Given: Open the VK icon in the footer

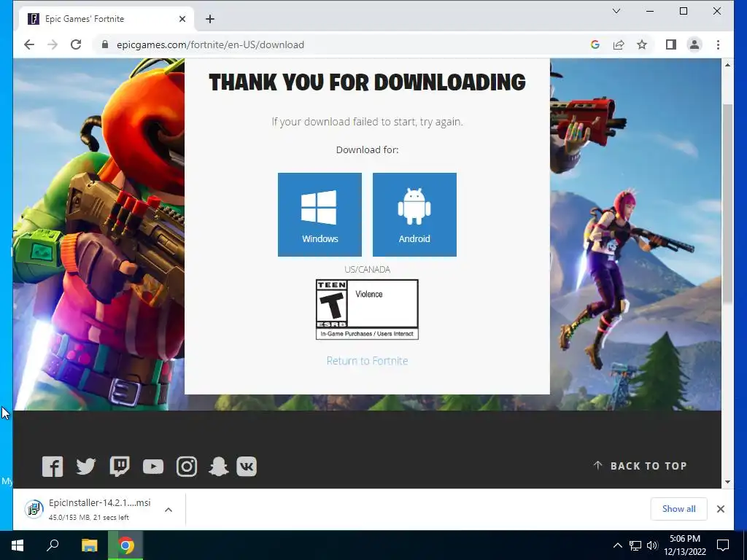Looking at the screenshot, I should coord(247,466).
